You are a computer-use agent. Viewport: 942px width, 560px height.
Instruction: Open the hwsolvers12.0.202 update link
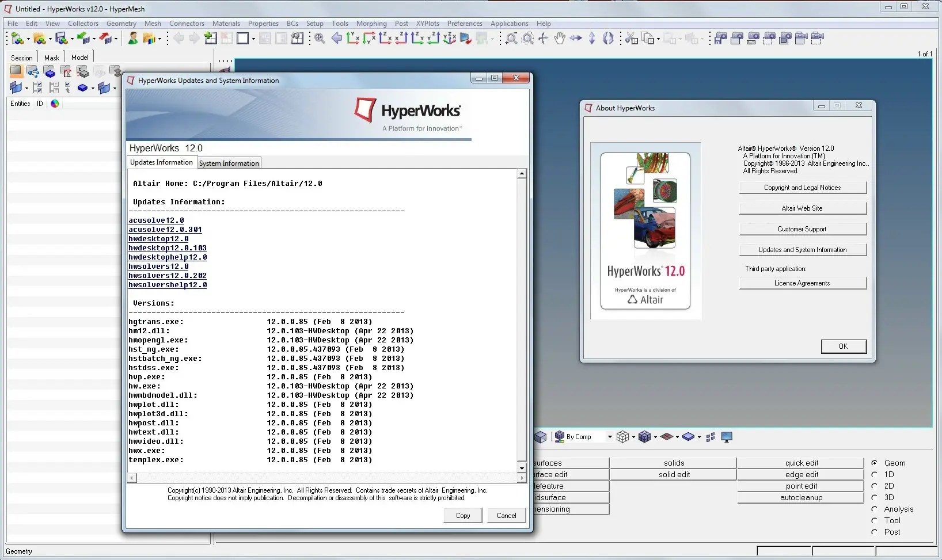pos(167,276)
